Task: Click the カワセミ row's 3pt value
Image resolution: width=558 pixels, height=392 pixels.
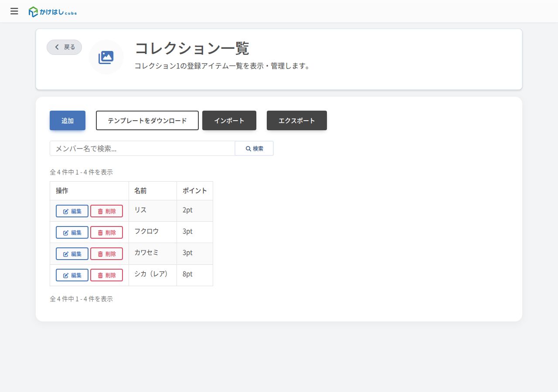Action: 187,253
